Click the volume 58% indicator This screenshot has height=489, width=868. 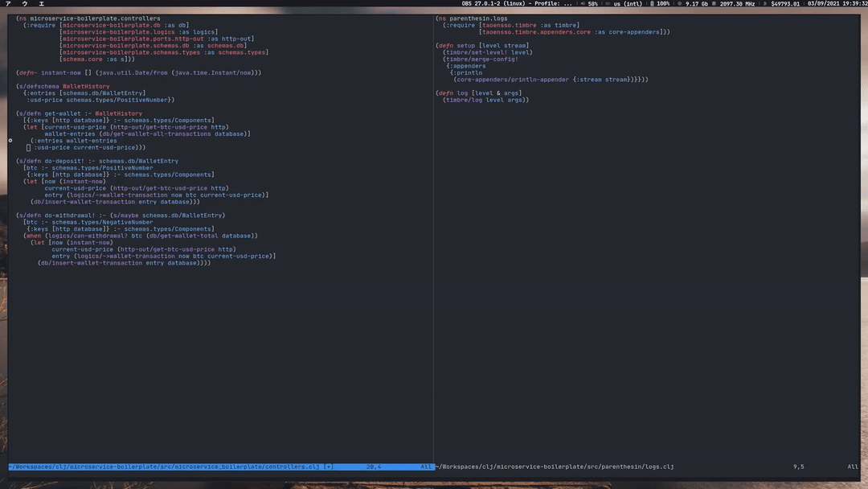[x=590, y=3]
